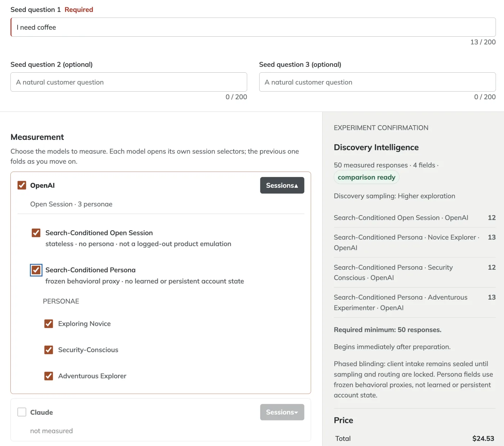
Task: Click the Adventurous Experimenter summary row
Action: click(415, 302)
